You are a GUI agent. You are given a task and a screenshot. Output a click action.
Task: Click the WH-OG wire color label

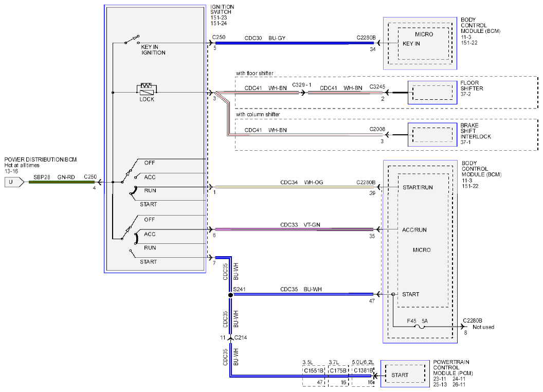click(x=314, y=182)
